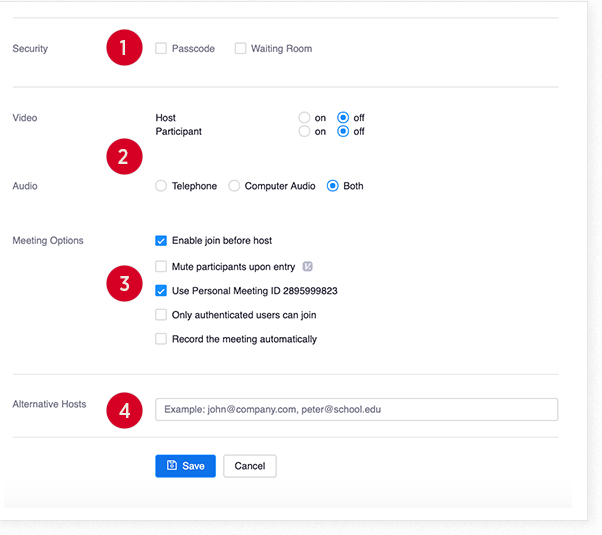602x535 pixels.
Task: Choose Computer Audio option
Action: (234, 186)
